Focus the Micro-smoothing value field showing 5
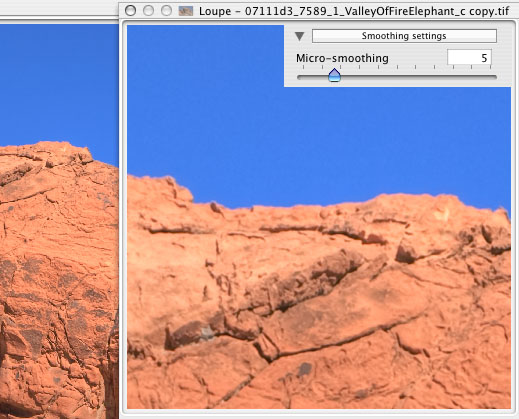This screenshot has width=519, height=419. [x=469, y=58]
